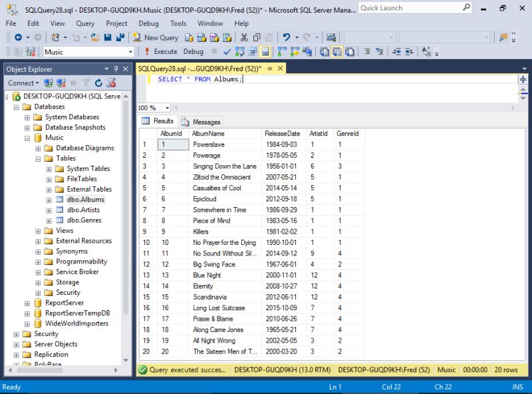Viewport: 532px width, 394px height.
Task: Switch output to Results to File
Action: [x=350, y=52]
